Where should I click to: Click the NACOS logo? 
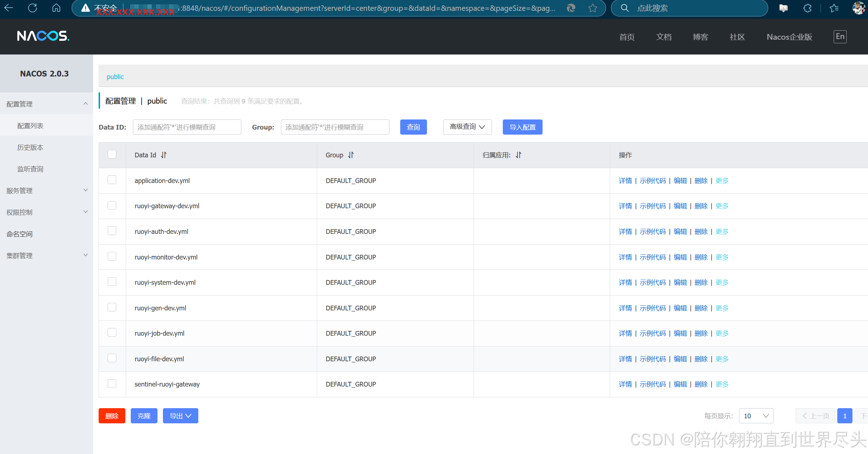(x=43, y=36)
